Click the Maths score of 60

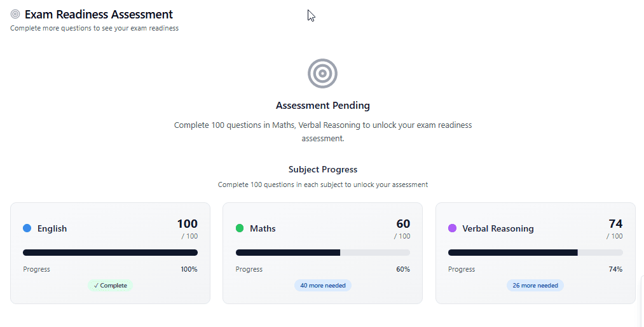(x=403, y=224)
